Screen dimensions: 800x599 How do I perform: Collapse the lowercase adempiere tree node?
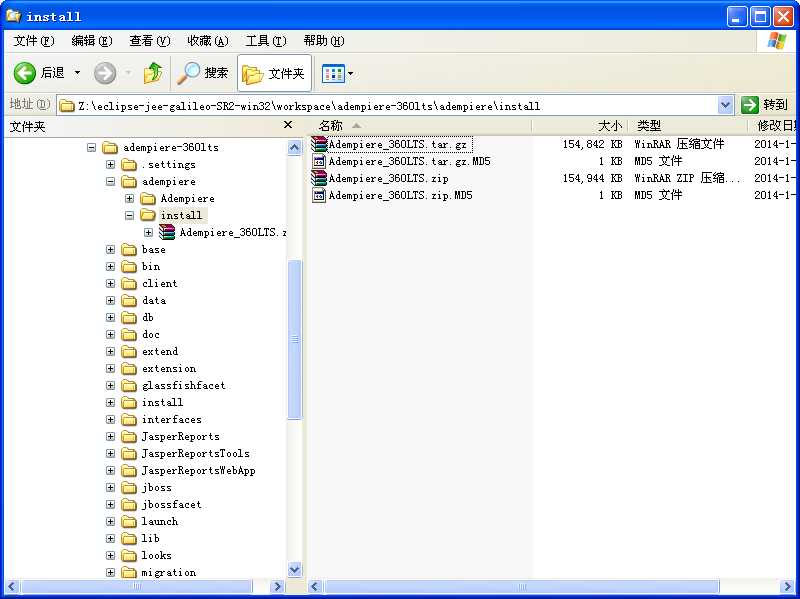click(110, 181)
